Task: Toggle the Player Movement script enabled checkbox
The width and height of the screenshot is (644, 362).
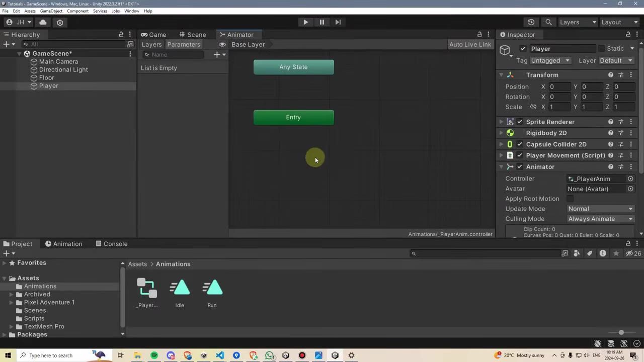Action: click(520, 155)
